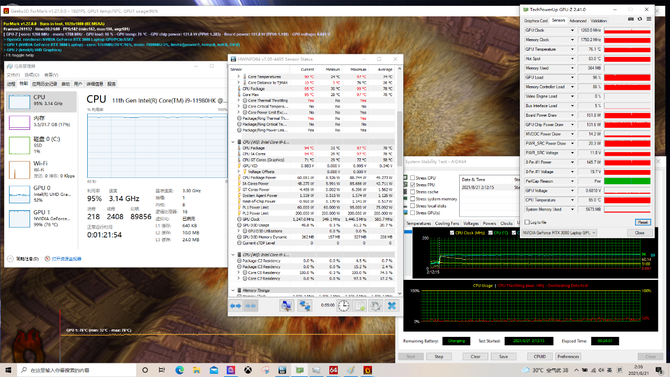Click the HWiNFO blue X close sensors icon

click(391, 306)
